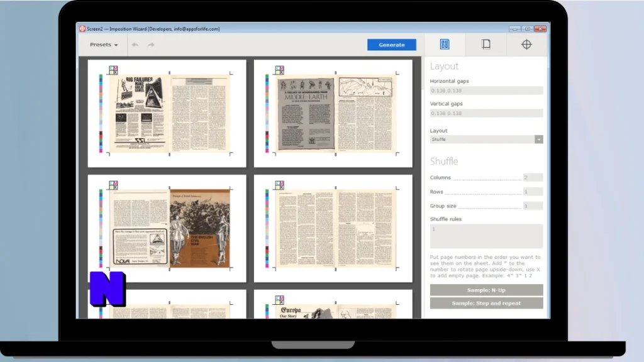Image resolution: width=644 pixels, height=362 pixels.
Task: Minimize the Imposition Wizard window
Action: (514, 29)
